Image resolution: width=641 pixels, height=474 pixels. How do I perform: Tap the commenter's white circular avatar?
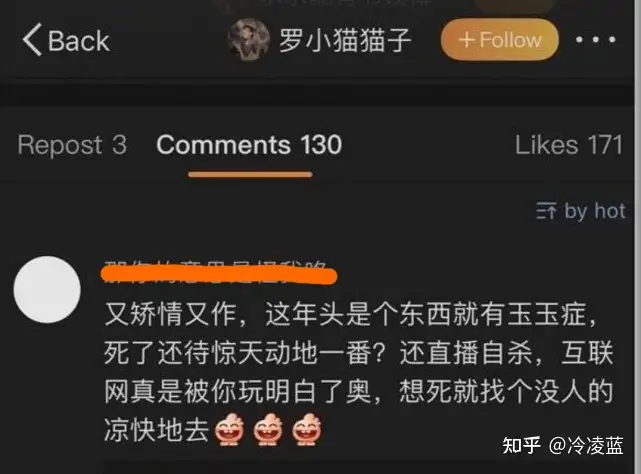tap(47, 290)
